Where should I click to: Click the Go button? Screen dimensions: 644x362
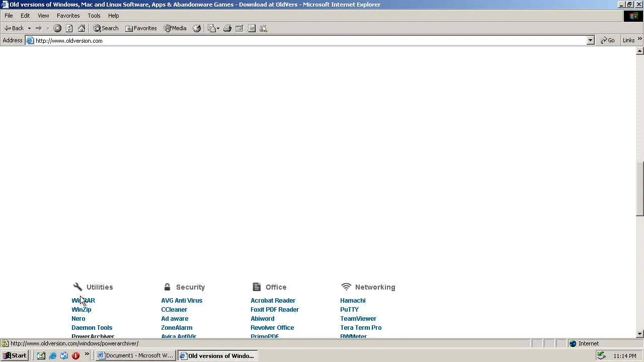(x=608, y=41)
